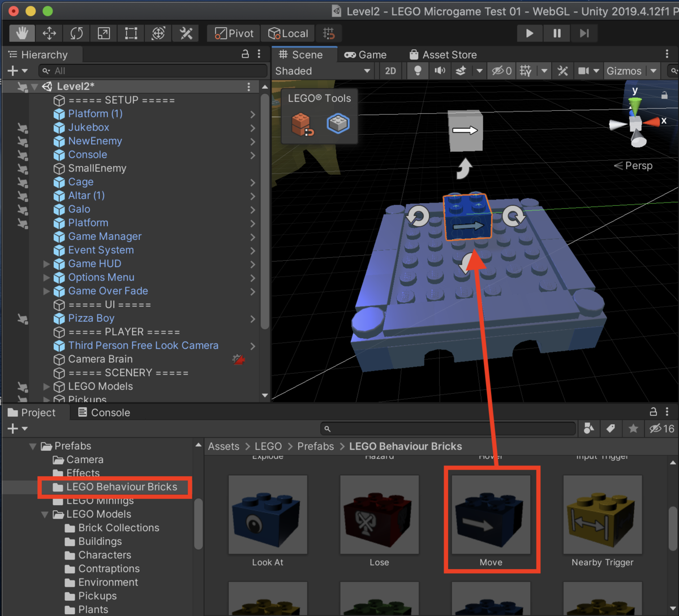Toggle Pivot handle position
This screenshot has width=679, height=616.
234,33
